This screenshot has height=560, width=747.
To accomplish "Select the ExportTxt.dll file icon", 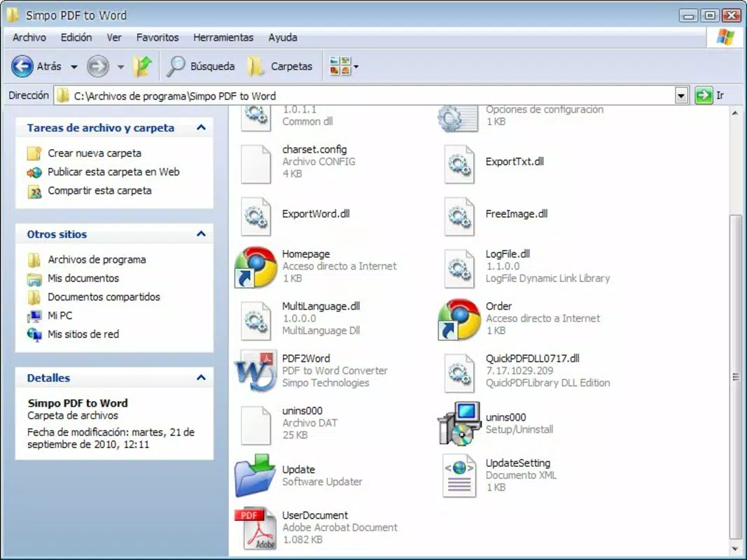I will (459, 164).
